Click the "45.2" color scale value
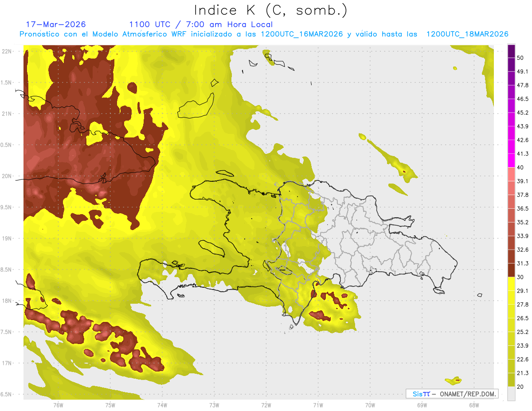 [523, 113]
